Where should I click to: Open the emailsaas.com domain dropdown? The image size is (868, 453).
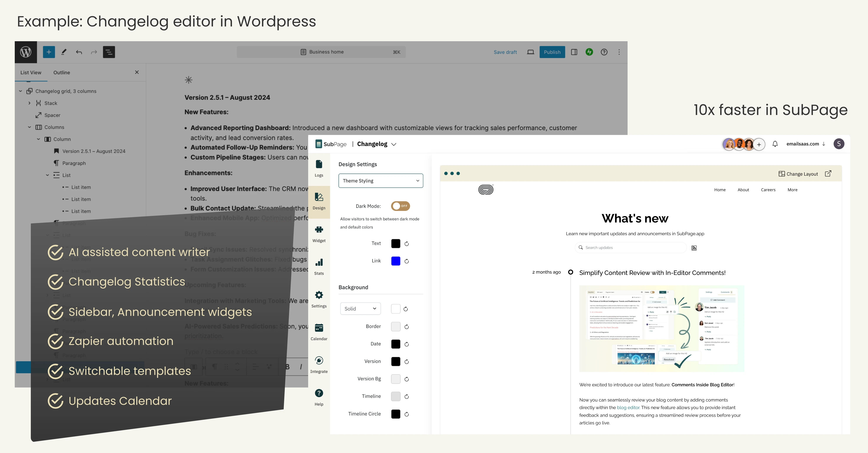[x=806, y=144]
